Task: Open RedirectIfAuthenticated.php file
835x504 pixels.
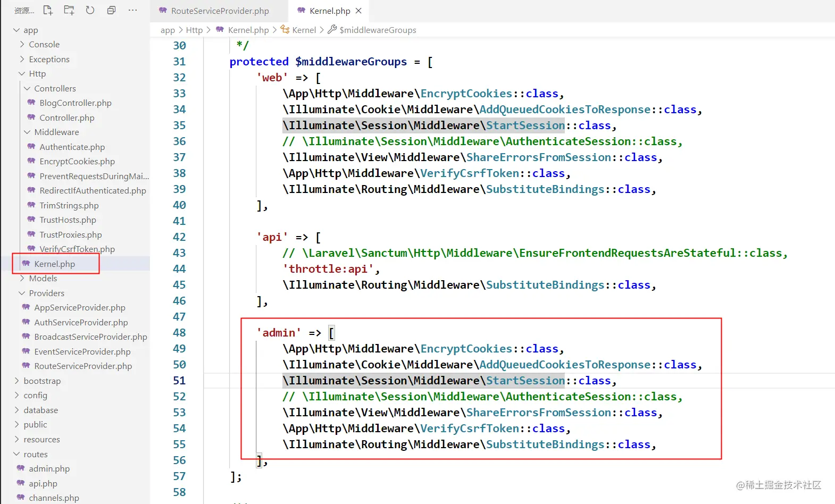Action: point(93,191)
